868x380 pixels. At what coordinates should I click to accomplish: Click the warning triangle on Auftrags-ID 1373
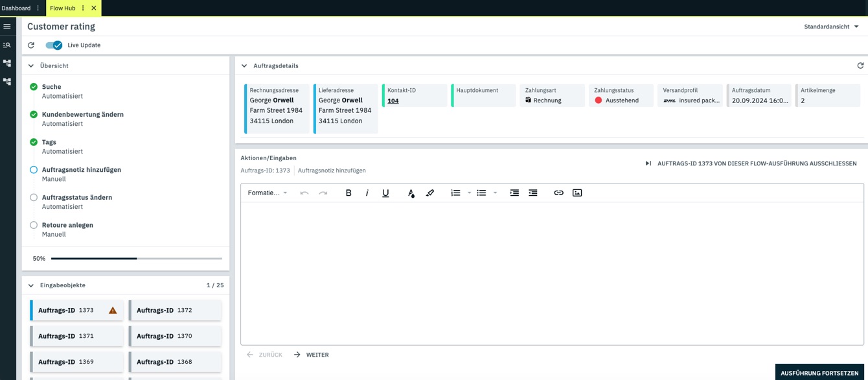[113, 311]
